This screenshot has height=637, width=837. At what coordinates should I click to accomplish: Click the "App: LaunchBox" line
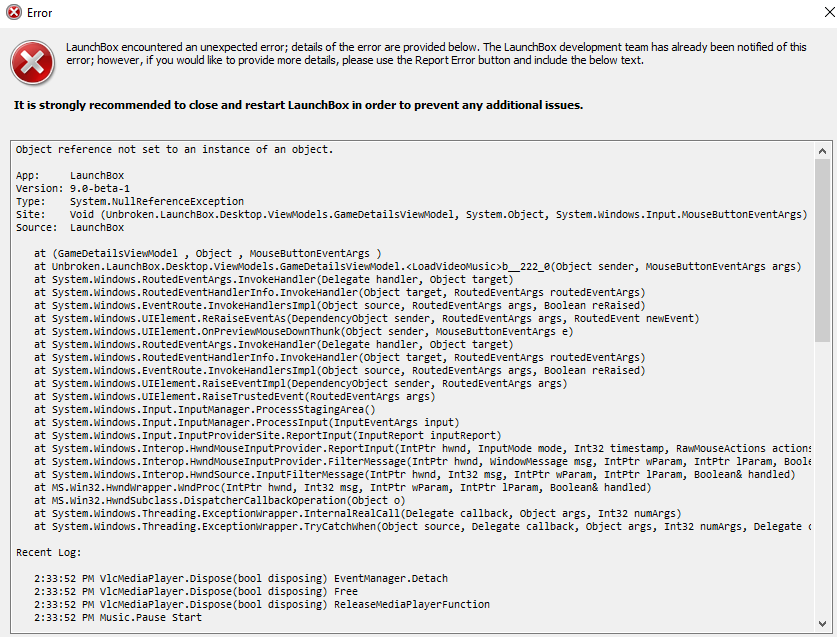(70, 176)
